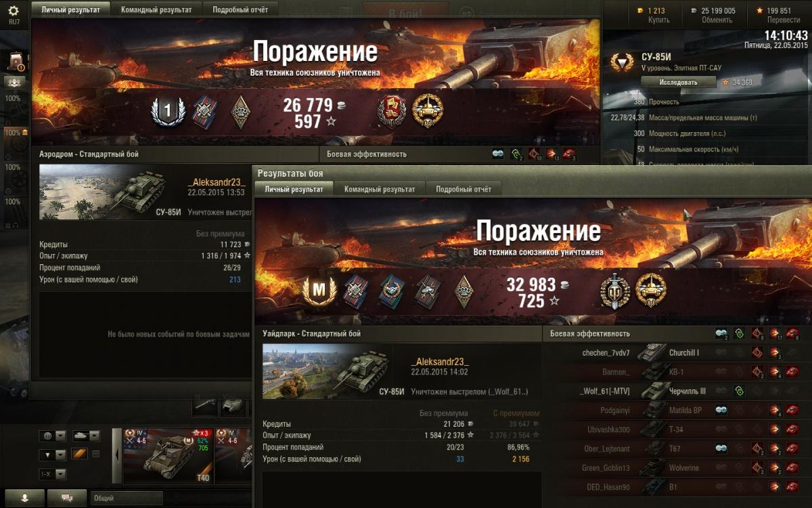This screenshot has width=812, height=508.
Task: Open front window's Подробный отчёт tab
Action: (464, 189)
